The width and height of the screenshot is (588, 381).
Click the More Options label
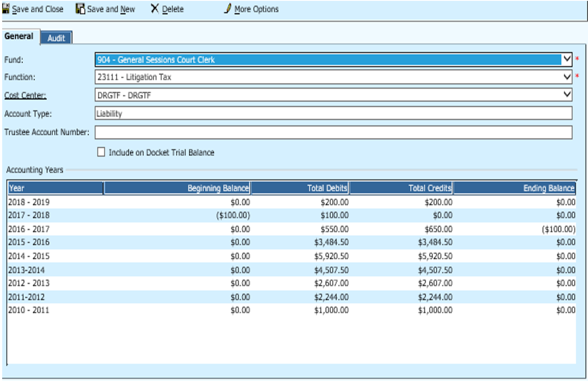(257, 9)
